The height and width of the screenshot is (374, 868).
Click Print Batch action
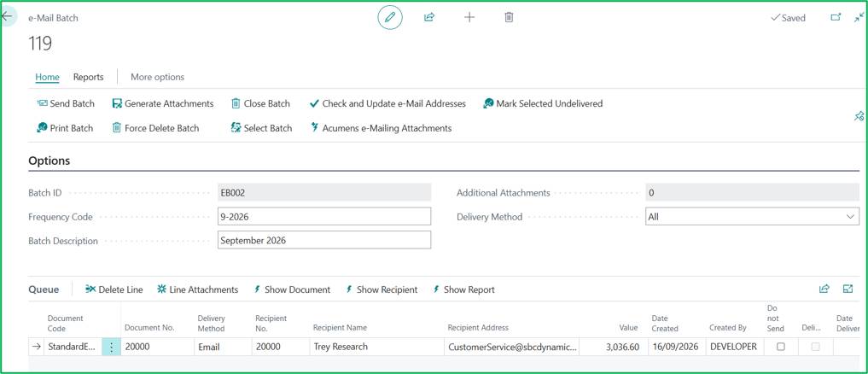click(65, 128)
